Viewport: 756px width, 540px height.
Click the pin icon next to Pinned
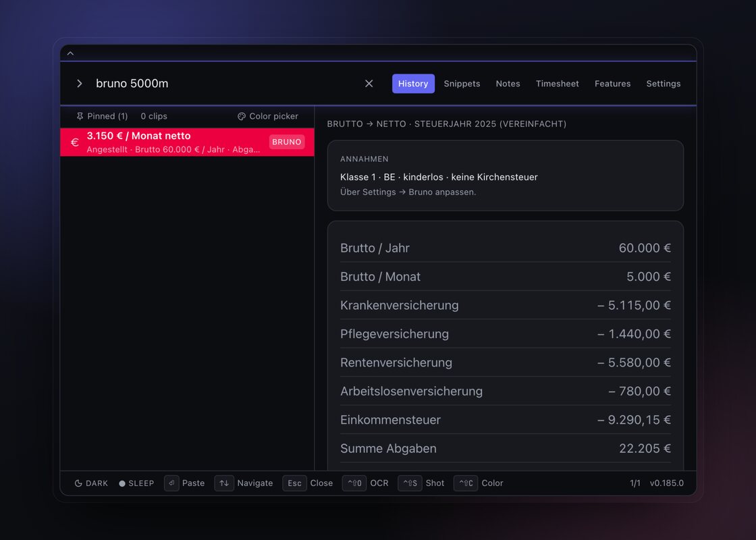coord(80,116)
